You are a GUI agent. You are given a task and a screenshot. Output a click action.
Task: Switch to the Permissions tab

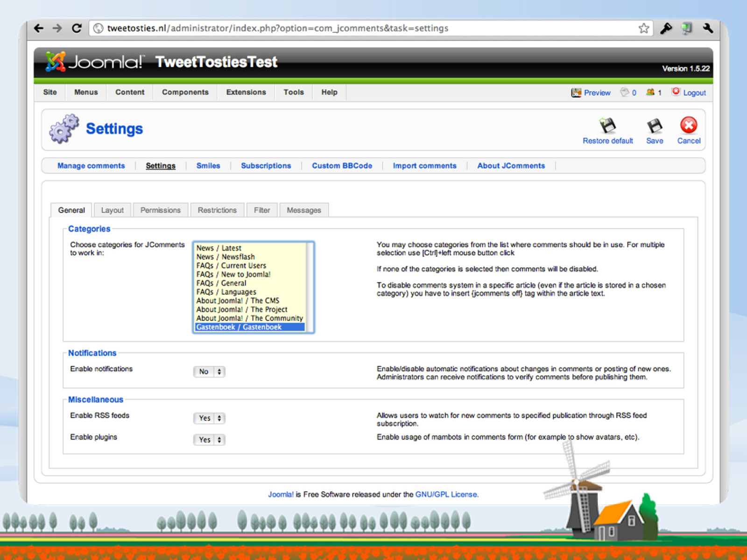[161, 210]
